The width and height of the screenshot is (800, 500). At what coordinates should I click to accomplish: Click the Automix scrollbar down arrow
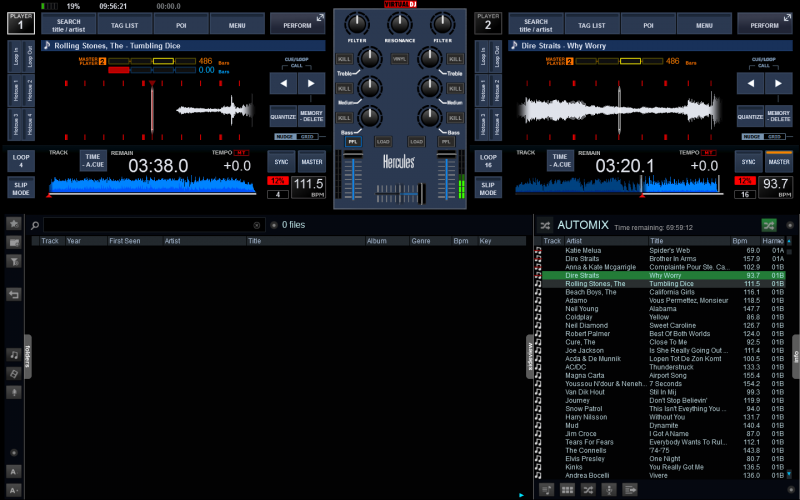tap(789, 474)
